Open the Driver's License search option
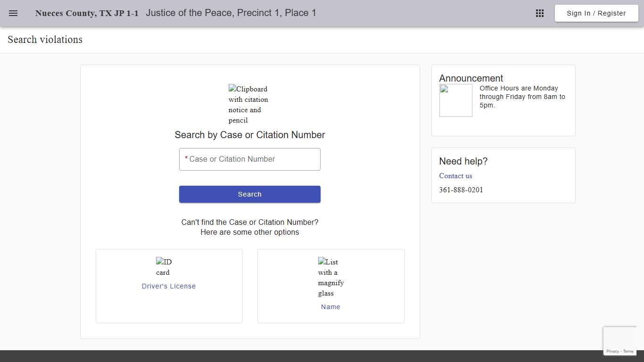The width and height of the screenshot is (644, 362). [168, 286]
